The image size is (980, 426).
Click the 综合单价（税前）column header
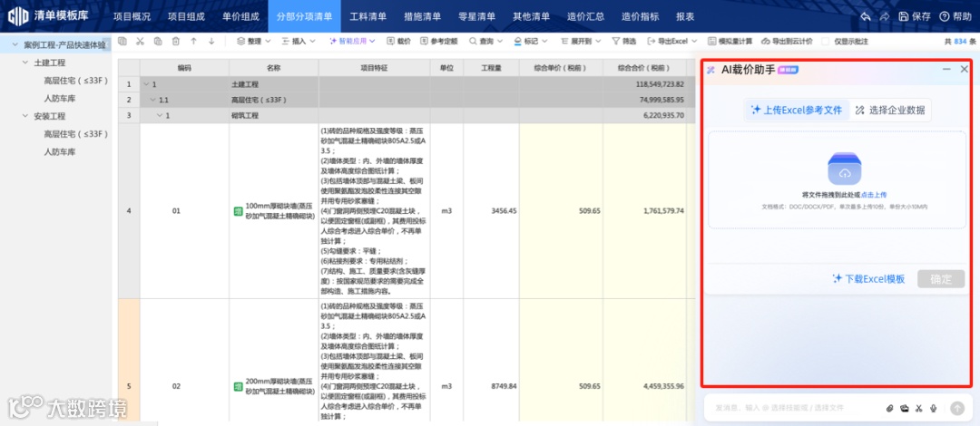[x=559, y=68]
